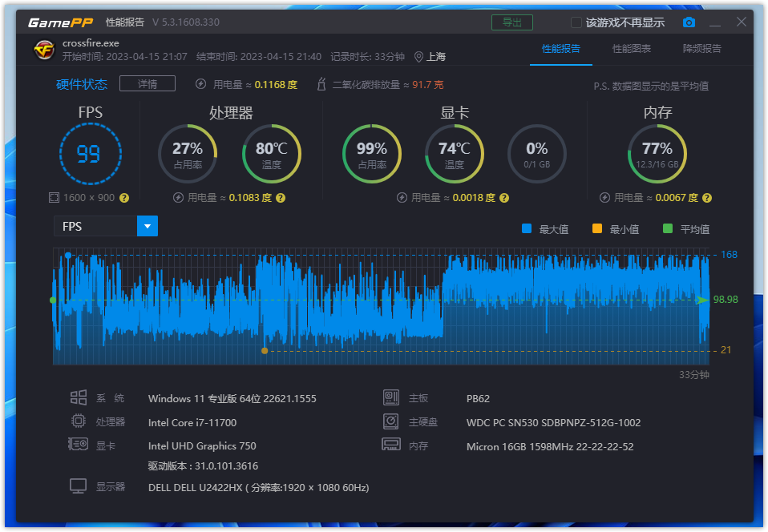
Task: Click the help icon next to 1600 x 900
Action: click(124, 198)
